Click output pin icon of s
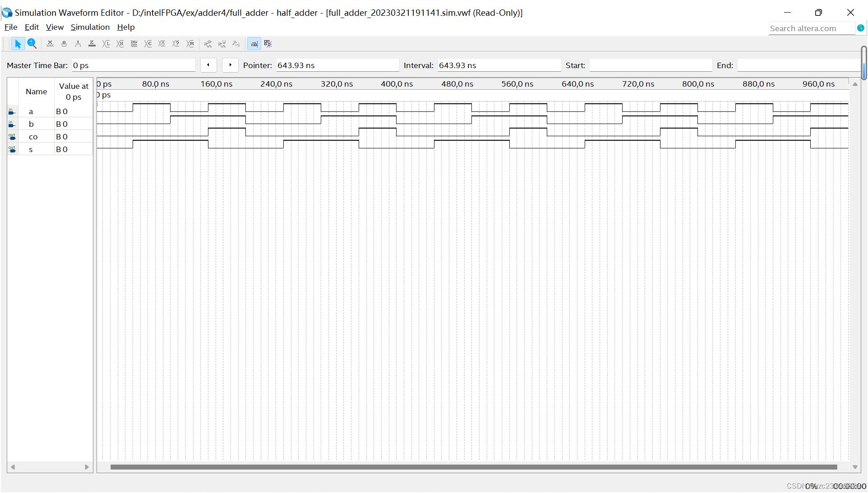Image resolution: width=868 pixels, height=493 pixels. point(12,149)
